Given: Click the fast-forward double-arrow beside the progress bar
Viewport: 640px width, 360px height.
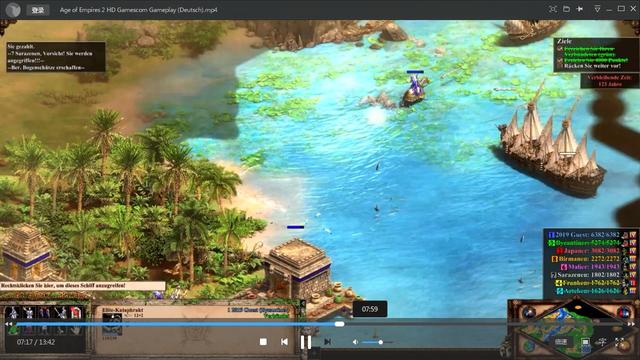Looking at the screenshot, I should click(x=631, y=324).
